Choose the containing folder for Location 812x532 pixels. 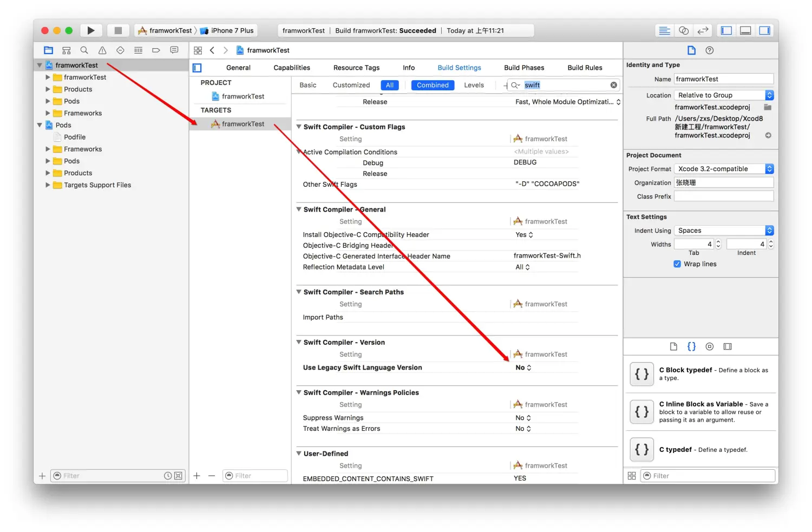pyautogui.click(x=768, y=107)
